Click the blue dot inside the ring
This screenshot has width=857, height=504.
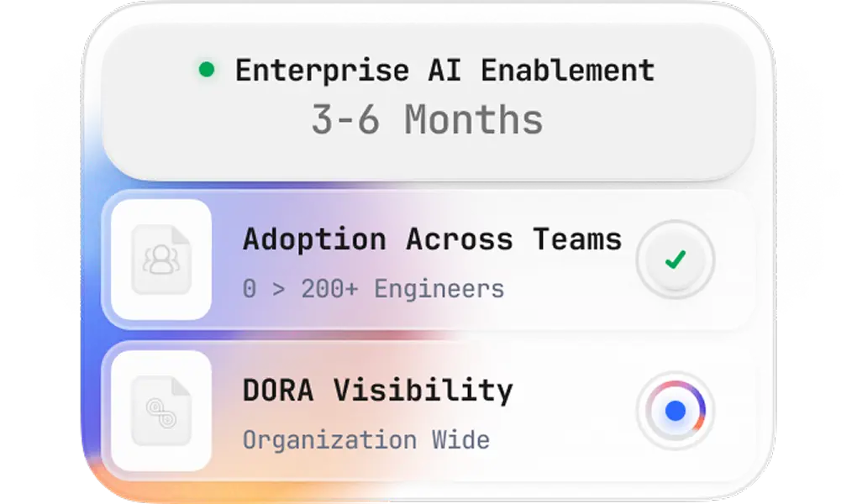pos(675,411)
